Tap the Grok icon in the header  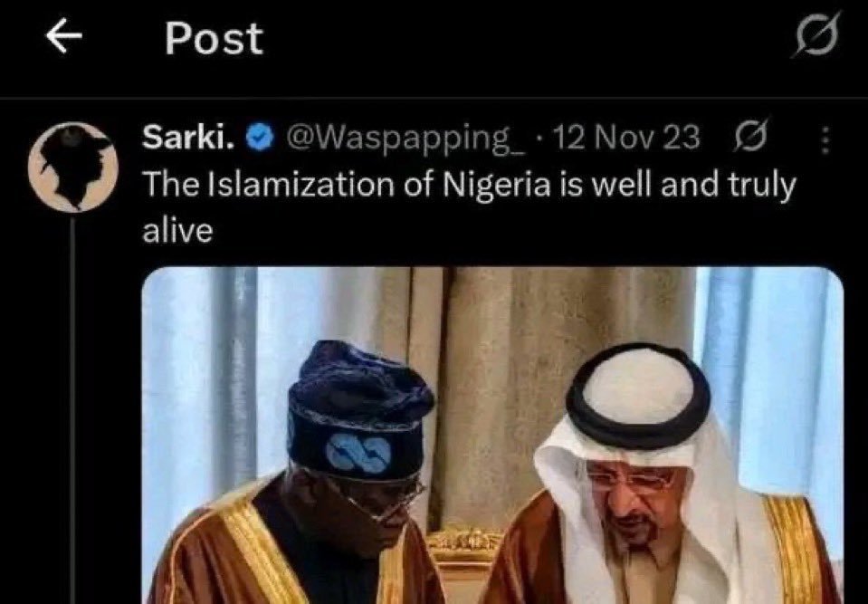[x=817, y=35]
